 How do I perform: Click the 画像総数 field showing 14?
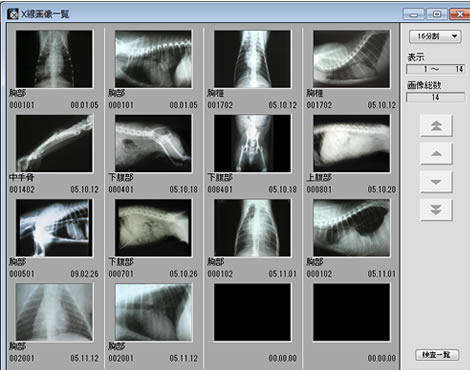coord(435,97)
